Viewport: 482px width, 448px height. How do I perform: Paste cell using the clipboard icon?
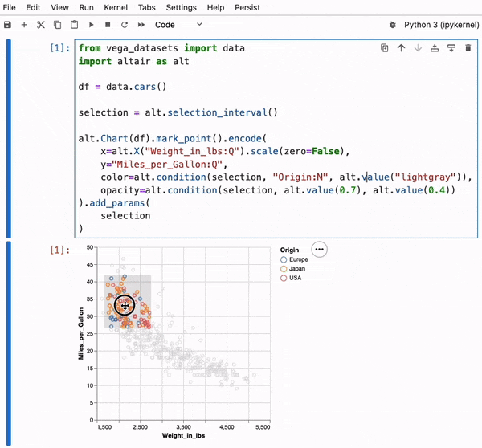point(74,25)
